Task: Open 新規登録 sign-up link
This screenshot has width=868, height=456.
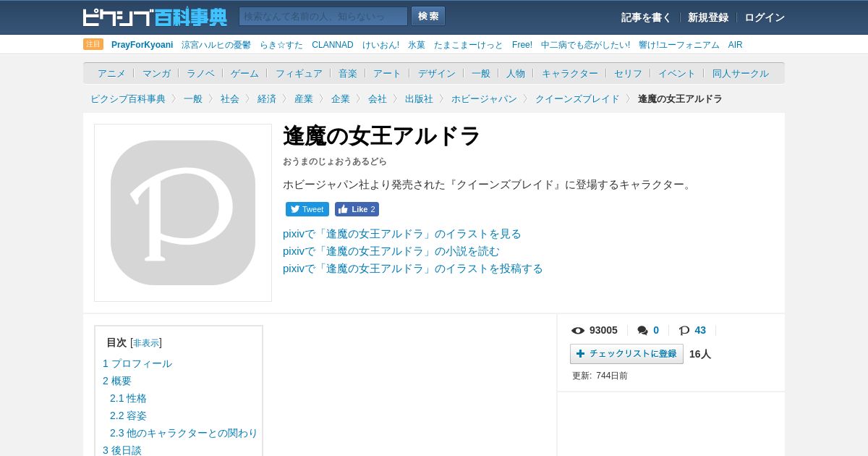Action: (708, 17)
